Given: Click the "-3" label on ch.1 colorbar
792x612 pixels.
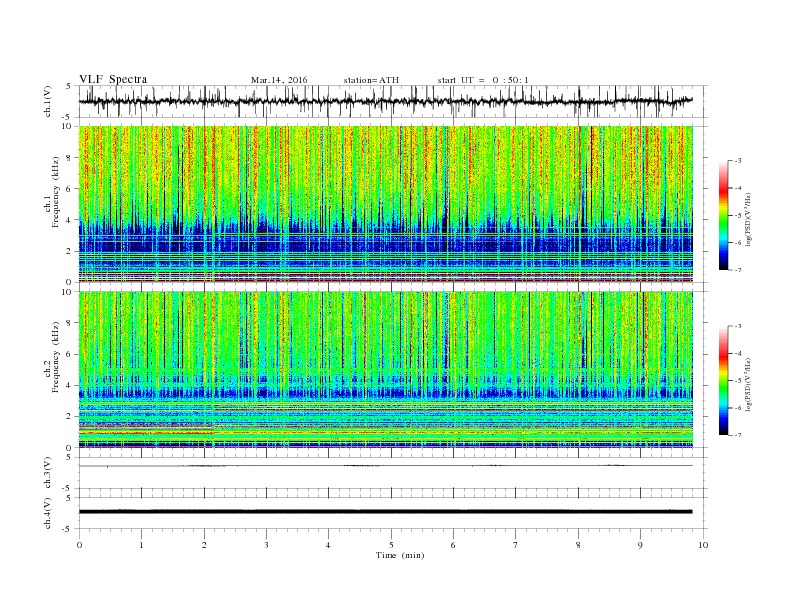Looking at the screenshot, I should point(738,161).
